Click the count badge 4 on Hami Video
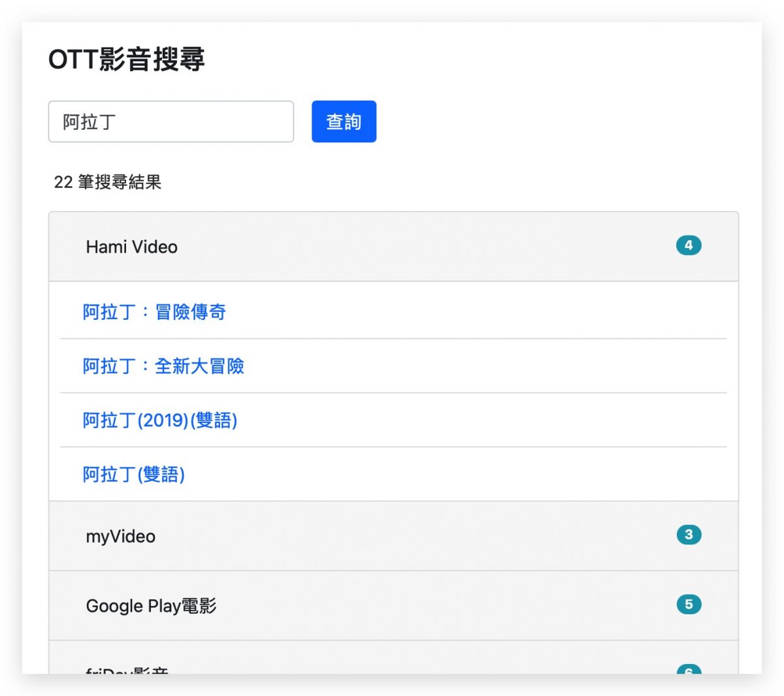The width and height of the screenshot is (784, 696). coord(689,245)
